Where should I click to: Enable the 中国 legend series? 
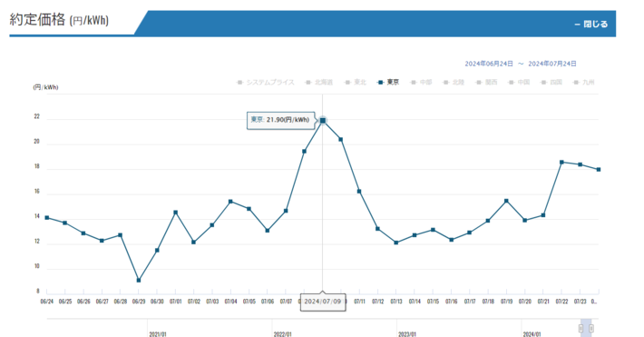coord(519,83)
